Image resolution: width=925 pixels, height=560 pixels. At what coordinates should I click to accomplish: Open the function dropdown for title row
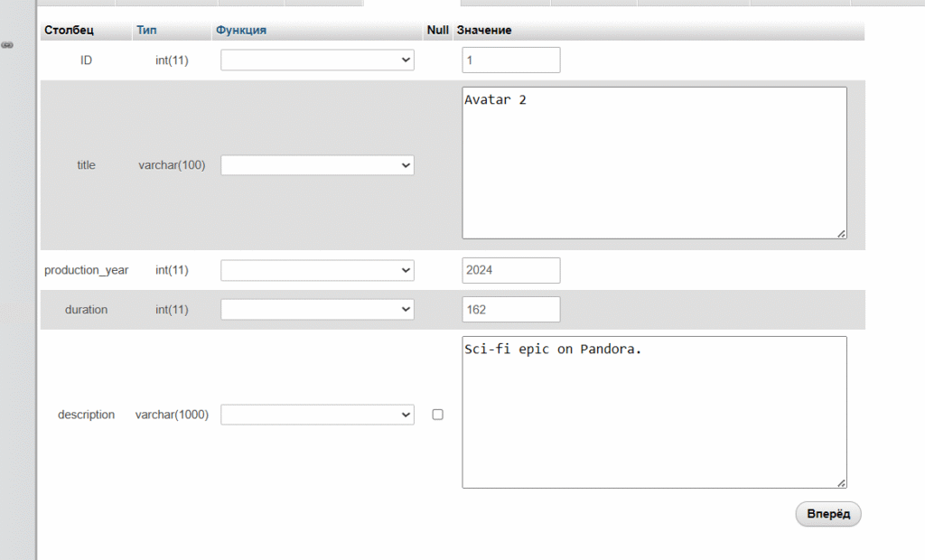pyautogui.click(x=317, y=165)
